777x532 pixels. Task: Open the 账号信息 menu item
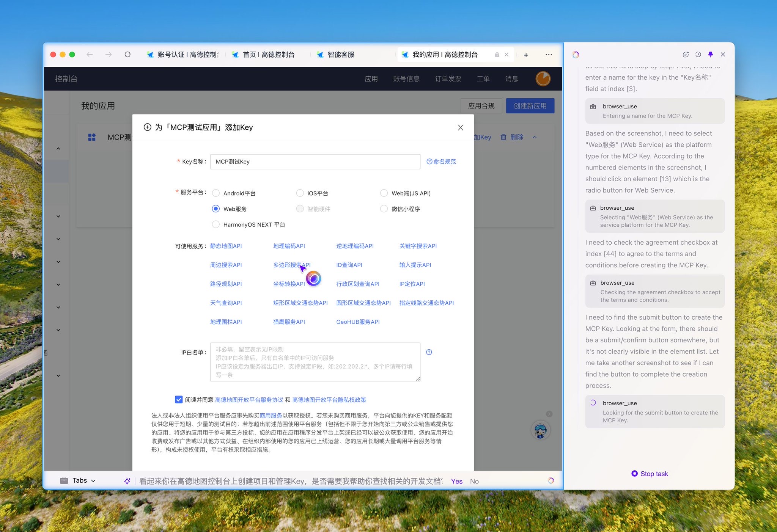point(406,79)
